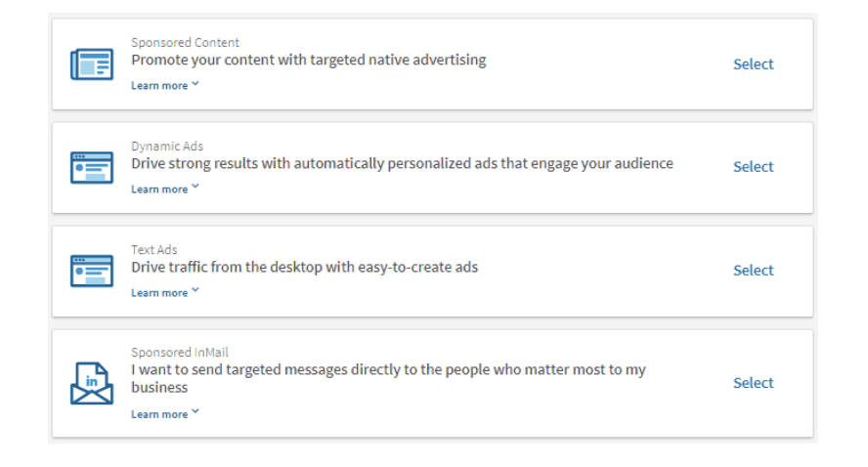Image resolution: width=868 pixels, height=467 pixels.
Task: Click the Dynamic Ads heading label
Action: [167, 147]
